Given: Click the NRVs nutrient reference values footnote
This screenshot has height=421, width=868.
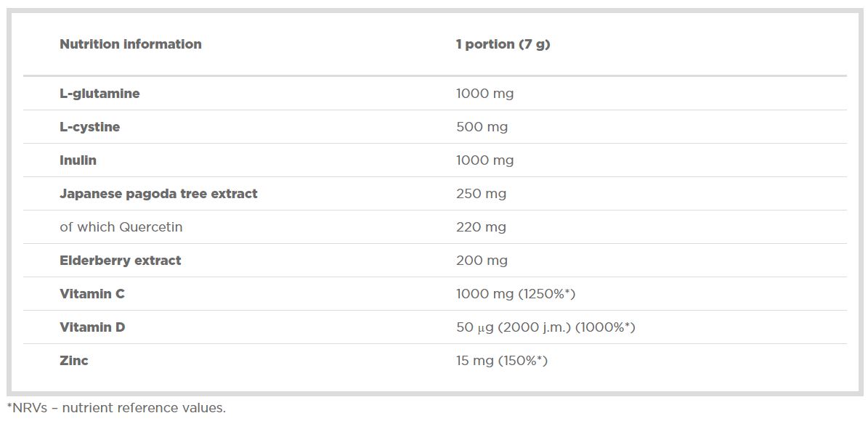Looking at the screenshot, I should point(116,408).
